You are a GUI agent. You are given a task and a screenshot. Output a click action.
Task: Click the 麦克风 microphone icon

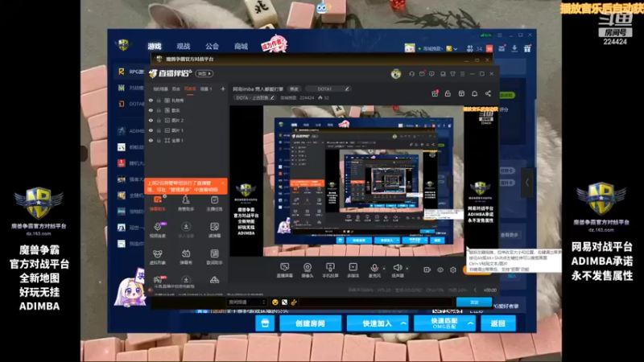(374, 268)
